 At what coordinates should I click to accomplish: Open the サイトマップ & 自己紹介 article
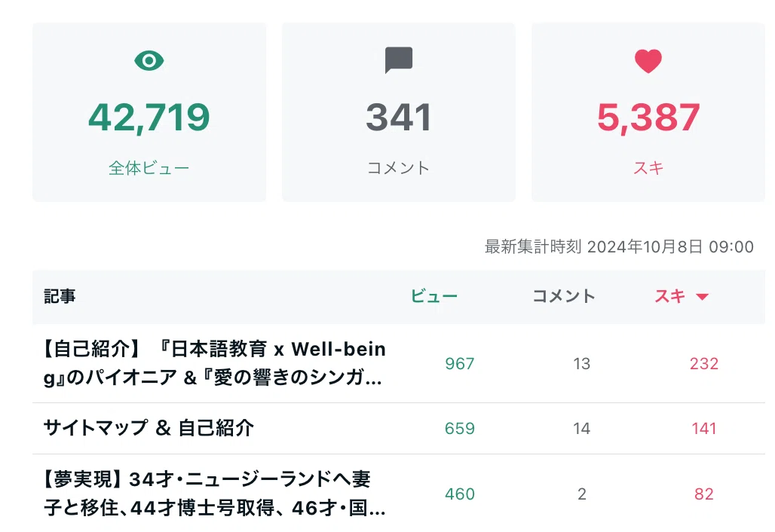pyautogui.click(x=149, y=428)
